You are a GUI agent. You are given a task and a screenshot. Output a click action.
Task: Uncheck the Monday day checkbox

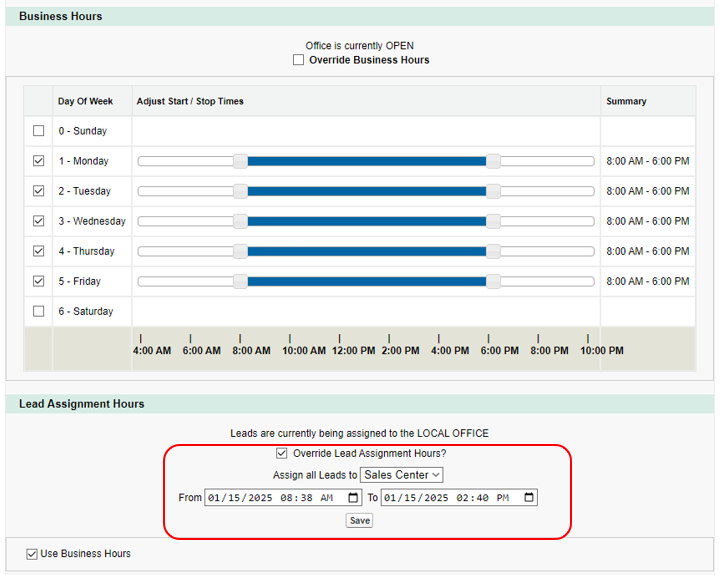[39, 161]
